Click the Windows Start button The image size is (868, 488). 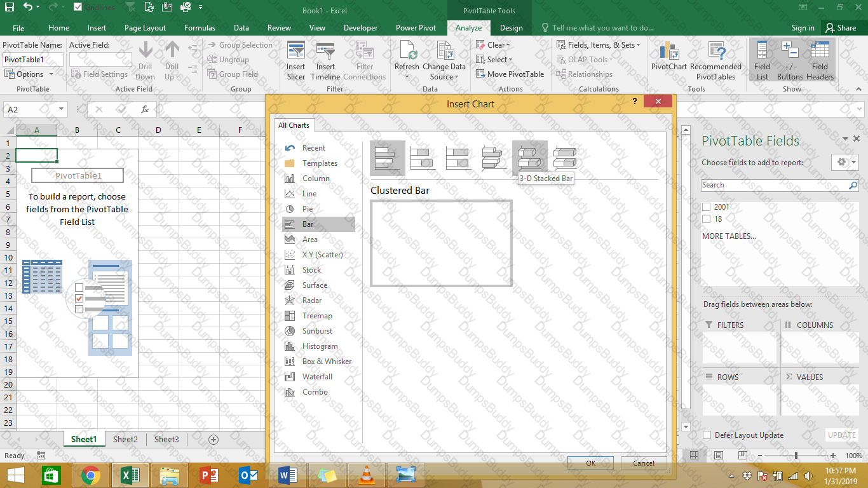coord(15,475)
